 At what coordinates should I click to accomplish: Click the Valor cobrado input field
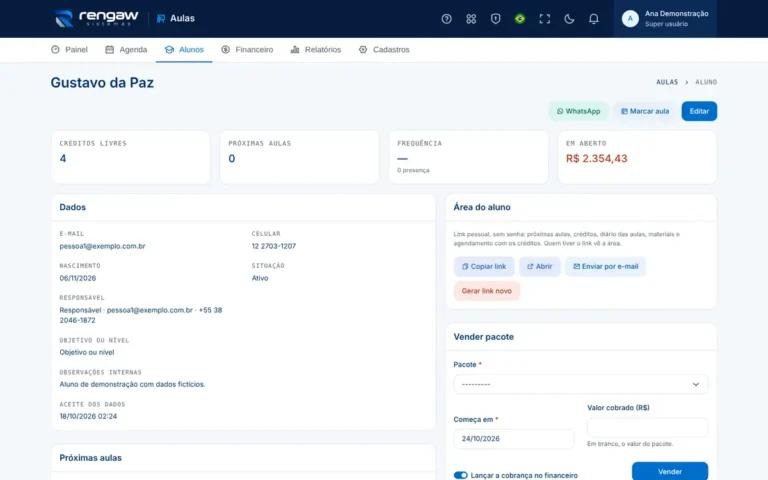point(647,427)
